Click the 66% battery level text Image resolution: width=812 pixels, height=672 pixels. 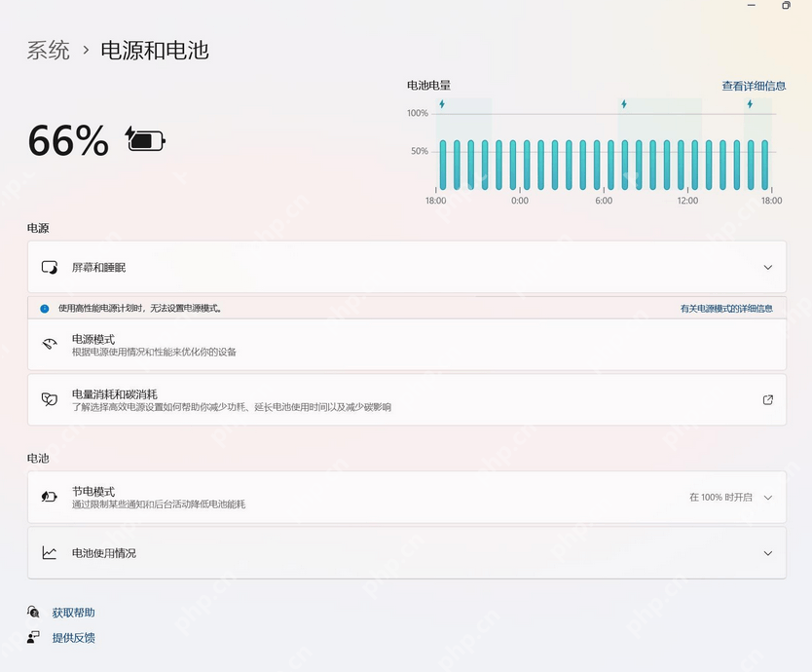(68, 140)
